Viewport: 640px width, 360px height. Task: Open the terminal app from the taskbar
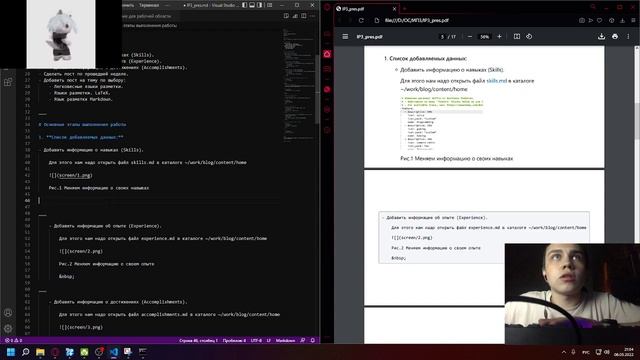pyautogui.click(x=143, y=352)
